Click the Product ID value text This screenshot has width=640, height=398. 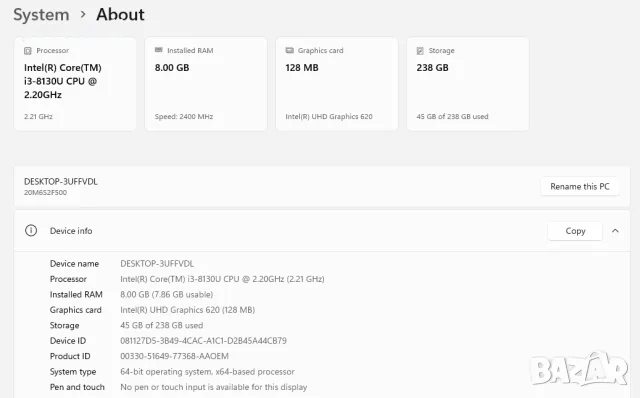tap(174, 356)
